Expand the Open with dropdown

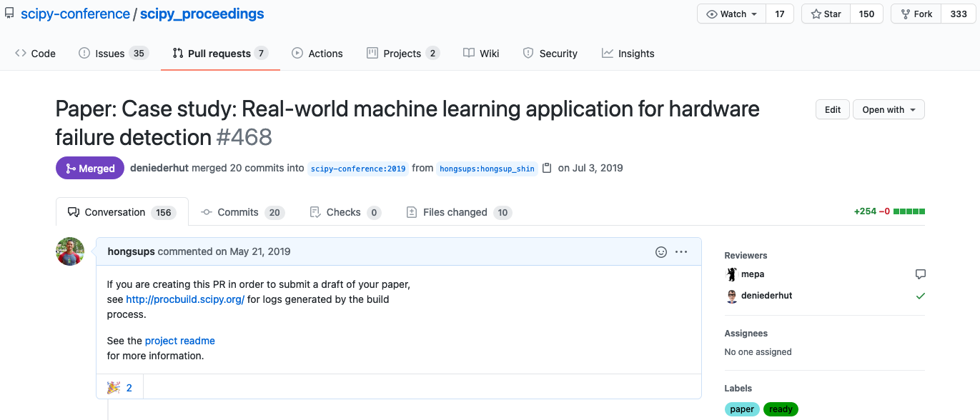tap(889, 110)
